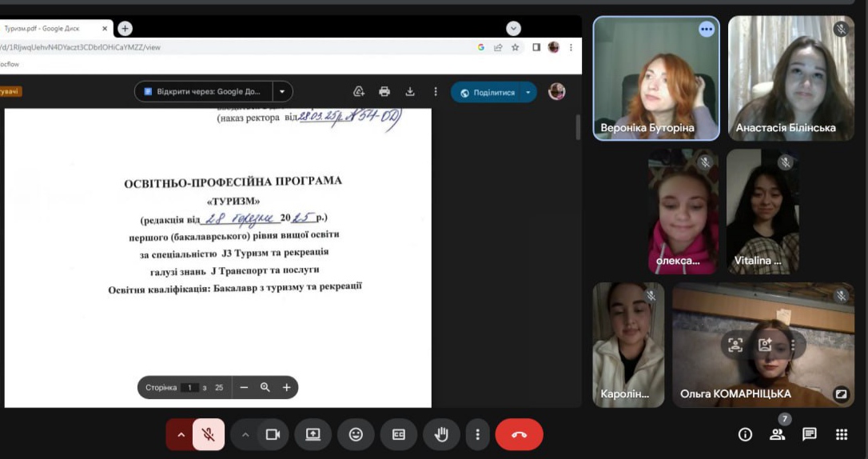
Task: Print the PDF using the printer icon
Action: [x=384, y=92]
